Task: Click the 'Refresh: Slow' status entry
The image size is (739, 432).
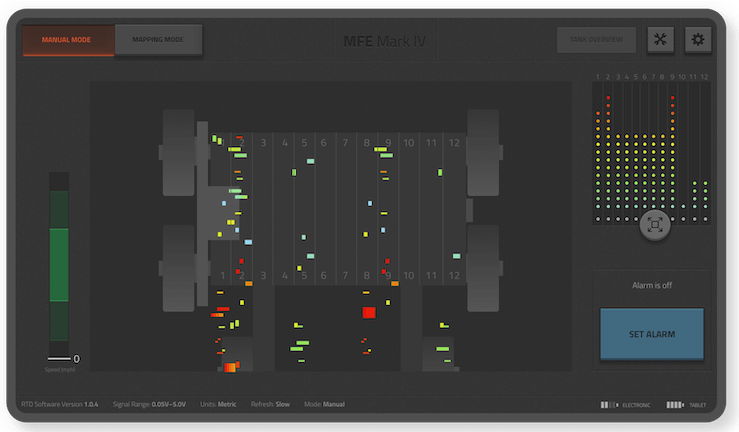Action: tap(270, 404)
